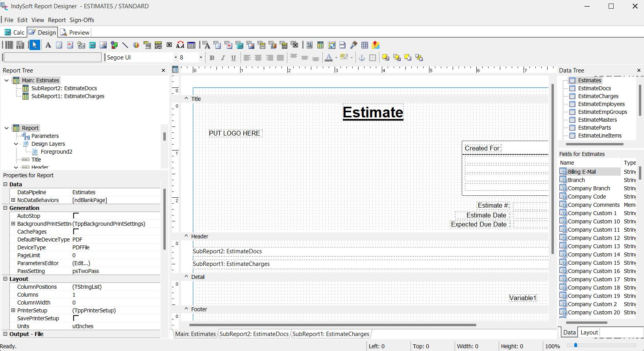This screenshot has height=351, width=644.
Task: Open the Segoe UI font dropdown
Action: point(176,58)
